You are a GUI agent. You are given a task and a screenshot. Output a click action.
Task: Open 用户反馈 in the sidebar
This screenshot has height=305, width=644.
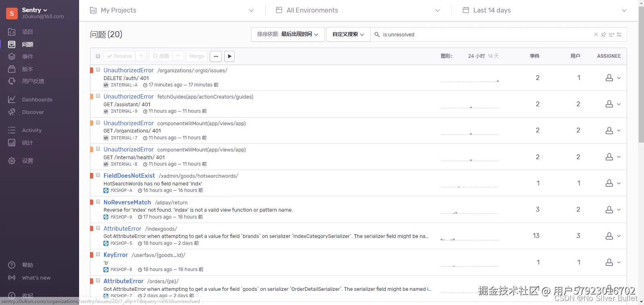pos(33,81)
